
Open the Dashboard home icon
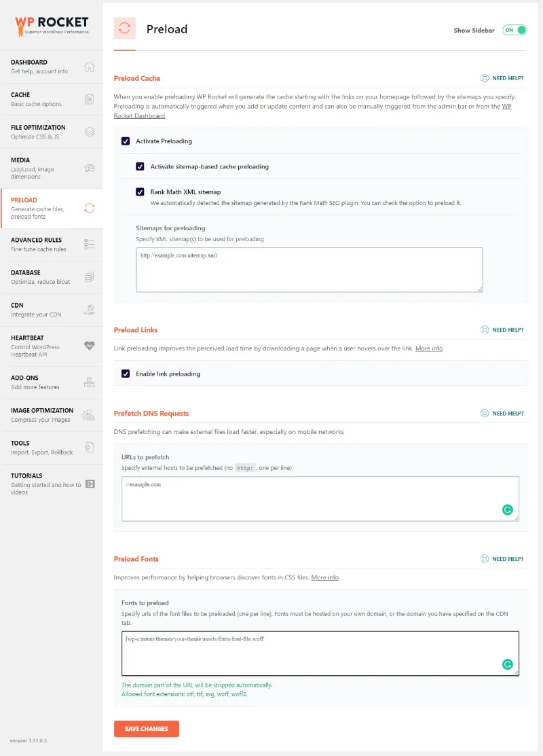[x=89, y=67]
